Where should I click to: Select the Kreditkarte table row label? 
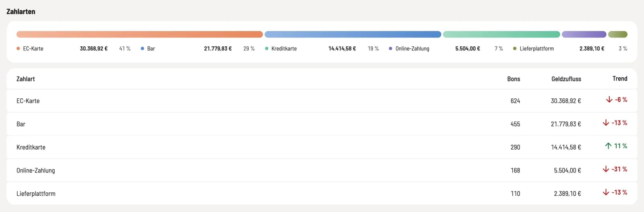click(x=31, y=147)
